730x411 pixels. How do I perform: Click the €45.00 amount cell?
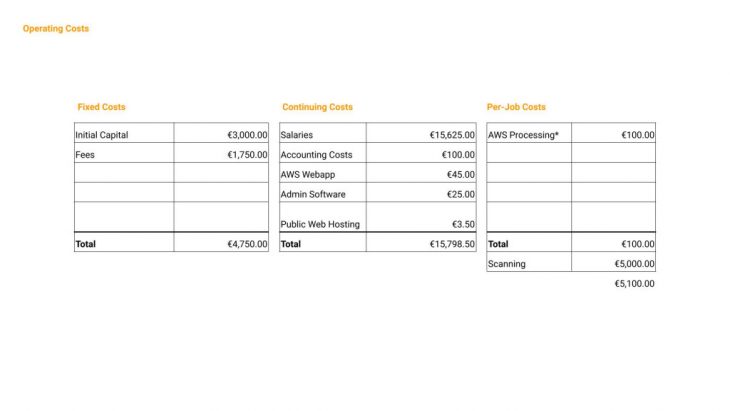(461, 175)
